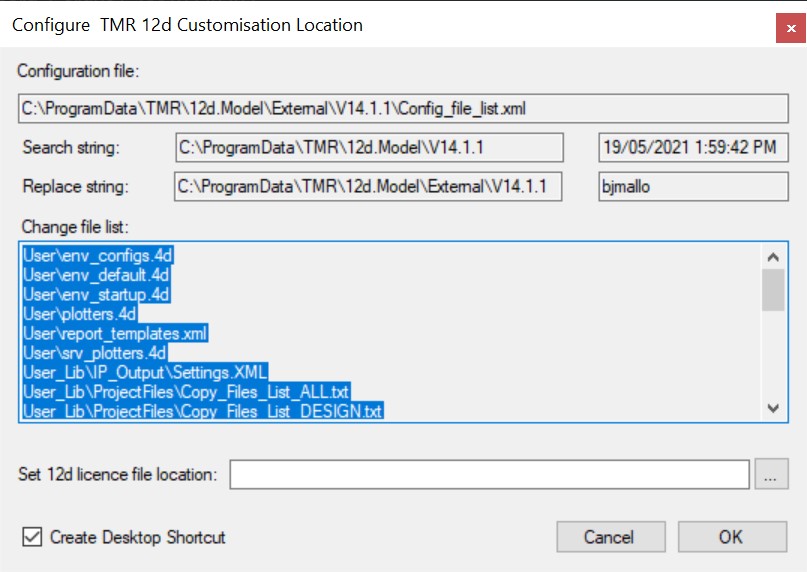Click the Configuration file path field
Viewport: 807px width, 572px height.
pyautogui.click(x=403, y=108)
